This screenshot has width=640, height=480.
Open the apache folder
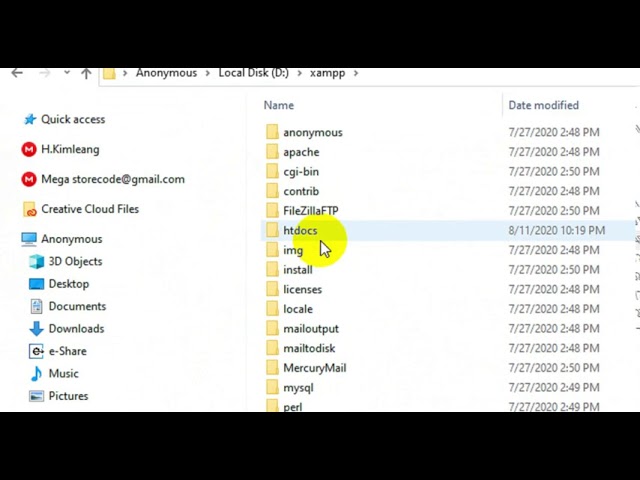click(301, 152)
